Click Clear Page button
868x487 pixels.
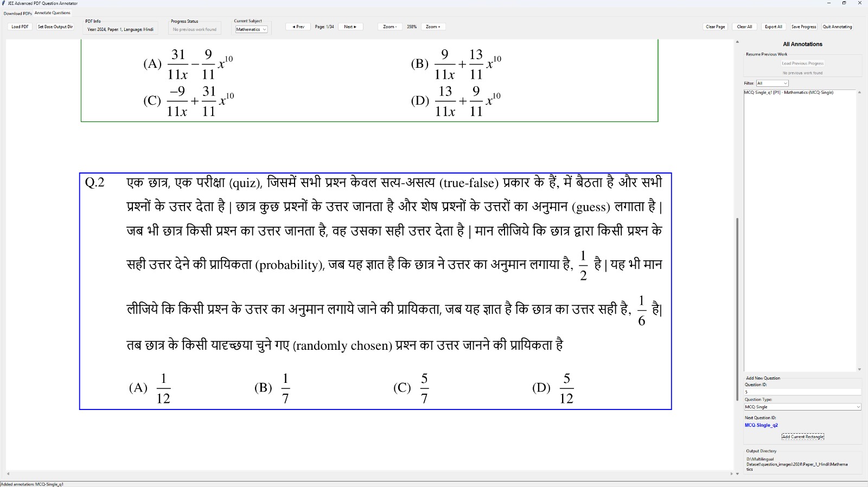715,27
